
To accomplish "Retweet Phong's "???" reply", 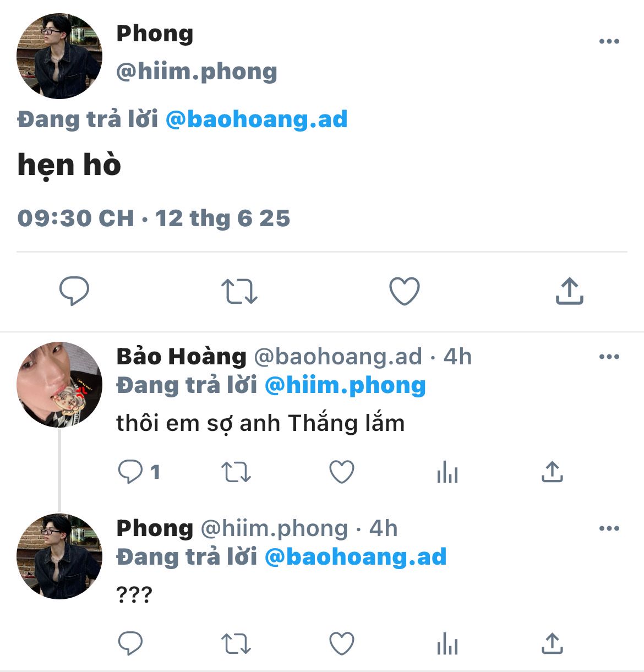I will coord(236,644).
